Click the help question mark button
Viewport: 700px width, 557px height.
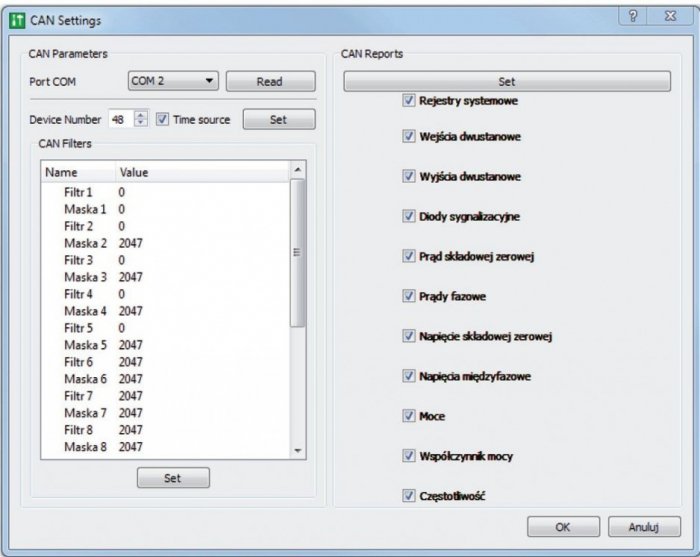[633, 16]
